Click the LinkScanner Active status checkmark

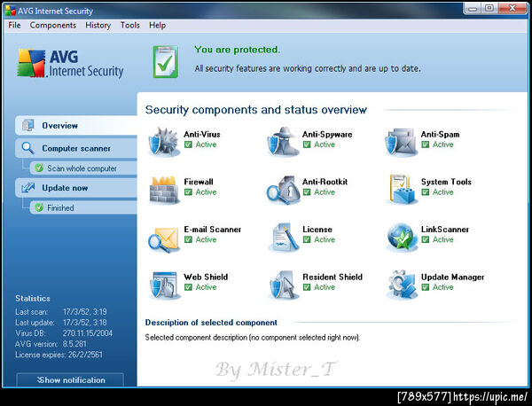click(x=425, y=239)
